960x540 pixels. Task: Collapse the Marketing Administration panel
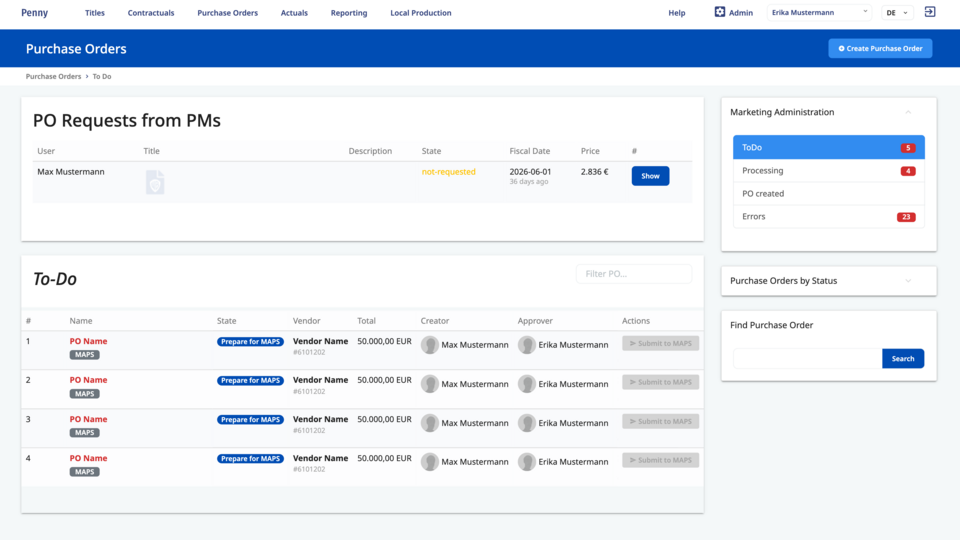(x=908, y=112)
